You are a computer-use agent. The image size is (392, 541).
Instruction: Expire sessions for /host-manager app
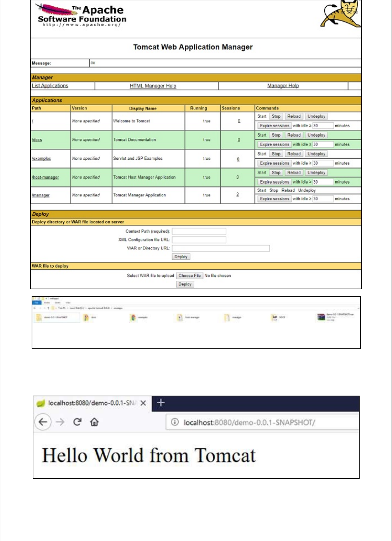pyautogui.click(x=275, y=182)
